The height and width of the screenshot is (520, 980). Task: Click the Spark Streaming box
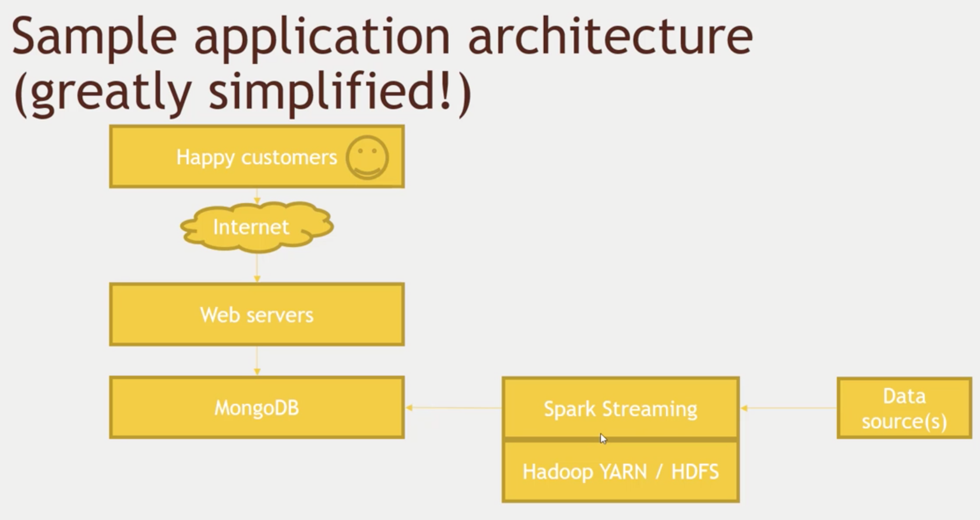pos(620,408)
